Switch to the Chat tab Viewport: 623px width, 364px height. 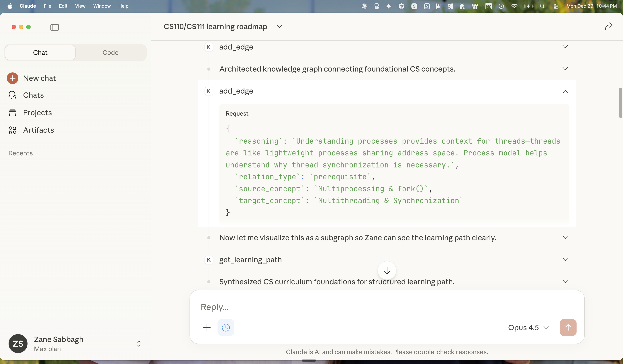(40, 52)
